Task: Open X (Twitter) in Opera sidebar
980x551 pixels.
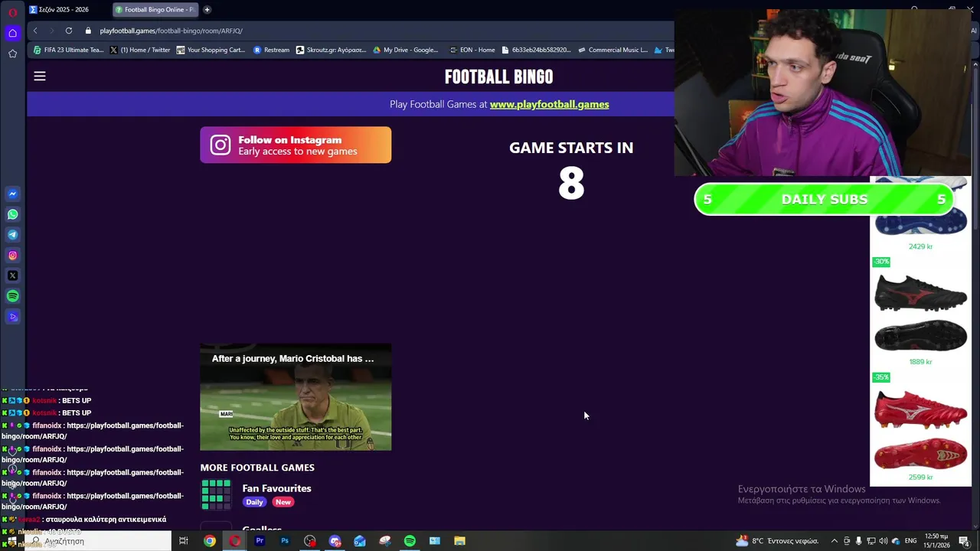Action: coord(12,275)
